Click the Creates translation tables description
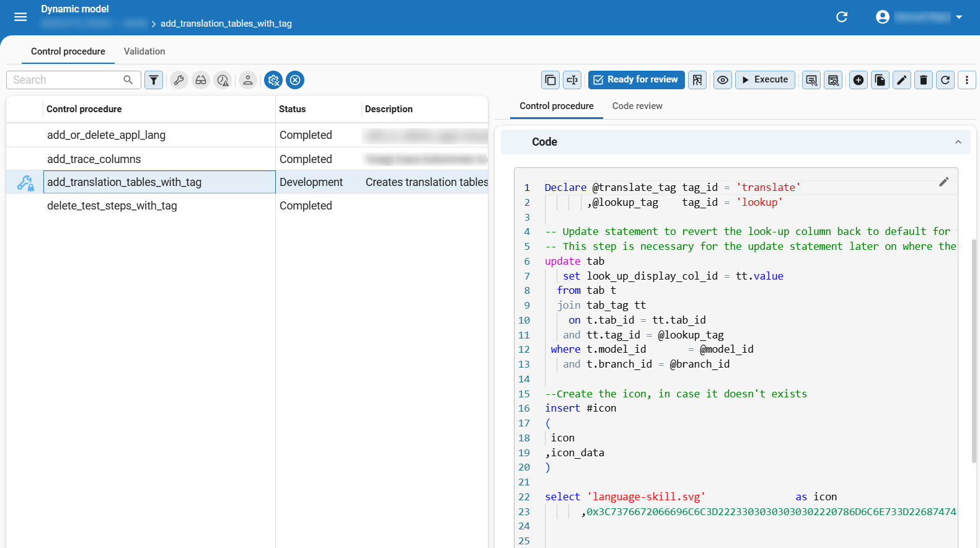The width and height of the screenshot is (980, 548). coord(426,182)
